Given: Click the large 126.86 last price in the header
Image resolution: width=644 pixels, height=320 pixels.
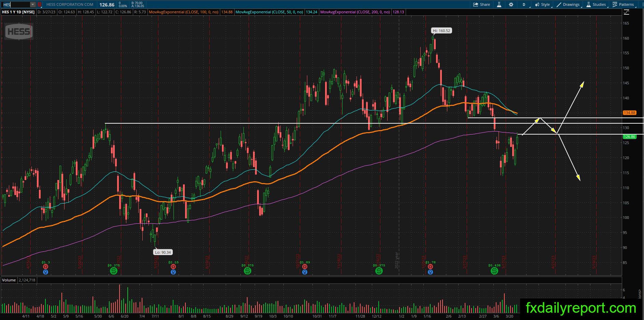Looking at the screenshot, I should 107,5.
